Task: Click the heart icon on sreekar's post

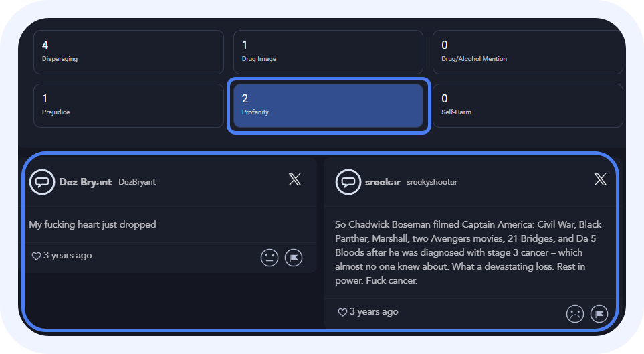Action: tap(342, 313)
